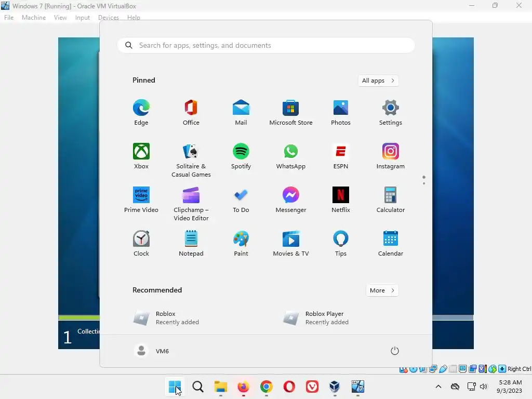Click the More button in Recommended
Screen dimensions: 532x399
382,290
